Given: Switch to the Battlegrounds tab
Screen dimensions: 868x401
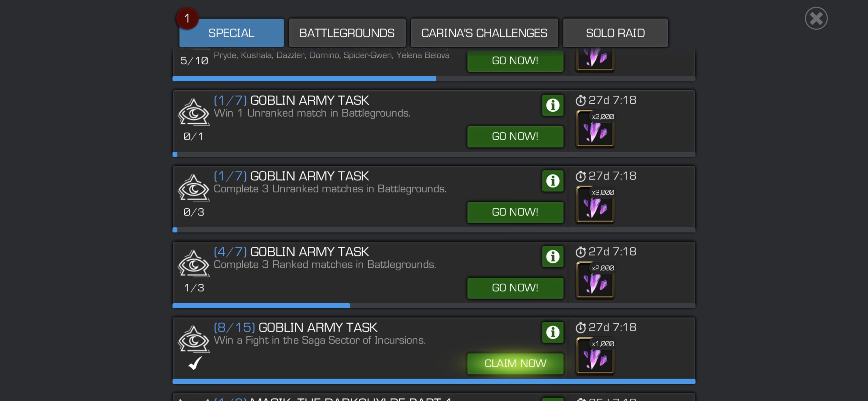Looking at the screenshot, I should [347, 33].
